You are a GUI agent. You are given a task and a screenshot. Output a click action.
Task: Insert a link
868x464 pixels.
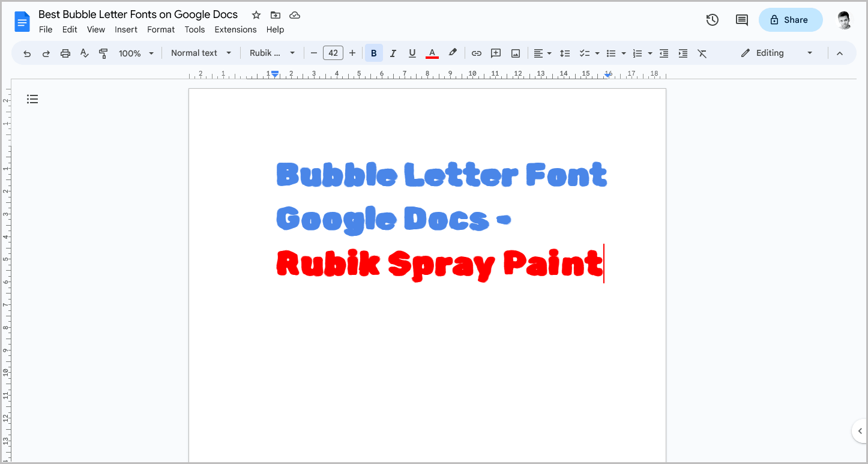click(x=476, y=53)
